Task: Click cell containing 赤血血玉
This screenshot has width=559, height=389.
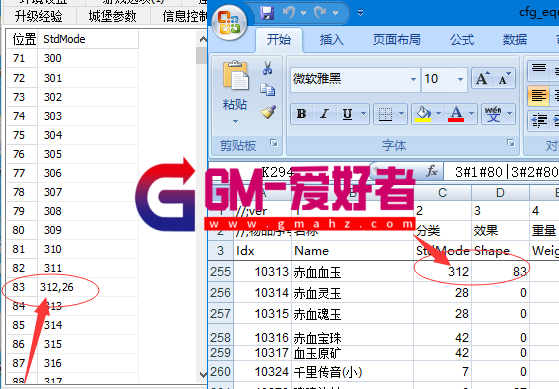Action: [x=352, y=272]
